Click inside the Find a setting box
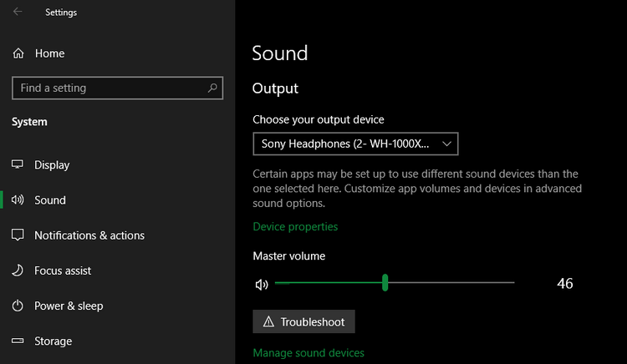 tap(118, 88)
